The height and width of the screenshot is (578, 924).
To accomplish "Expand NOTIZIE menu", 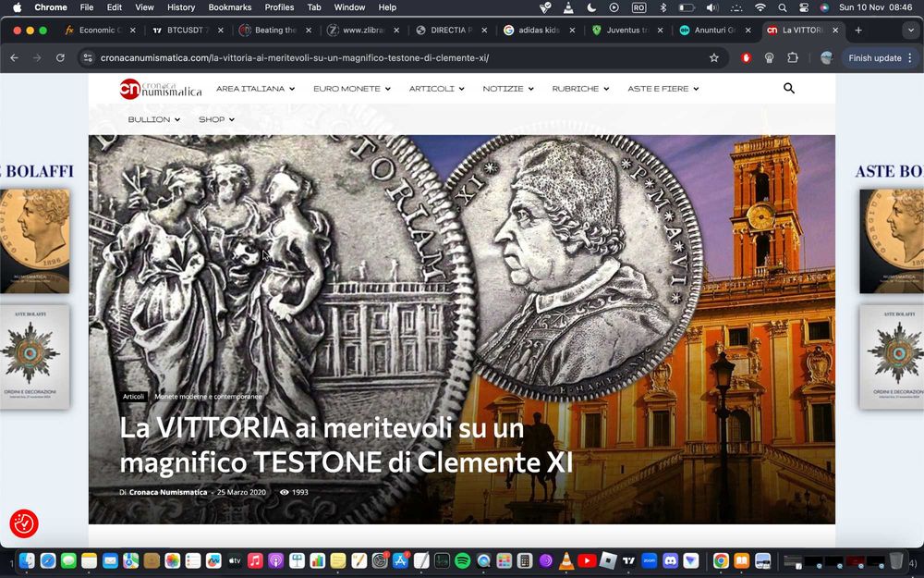I will pos(508,89).
